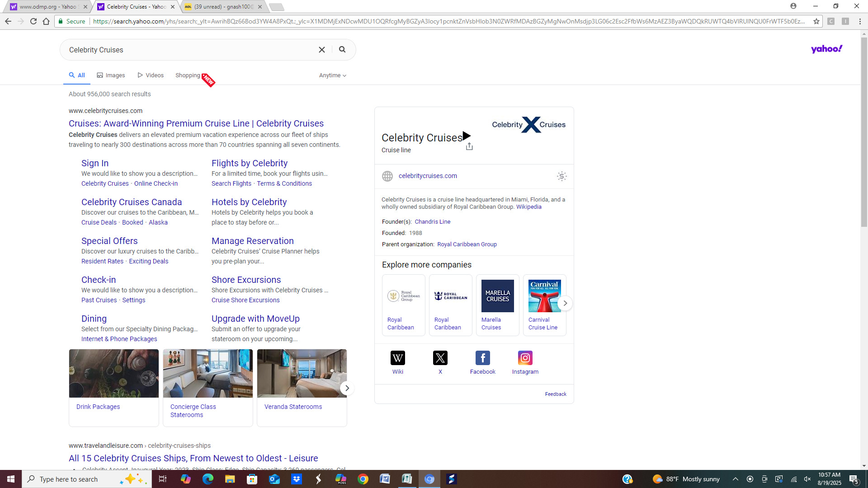Open the X social profile icon

point(440,358)
